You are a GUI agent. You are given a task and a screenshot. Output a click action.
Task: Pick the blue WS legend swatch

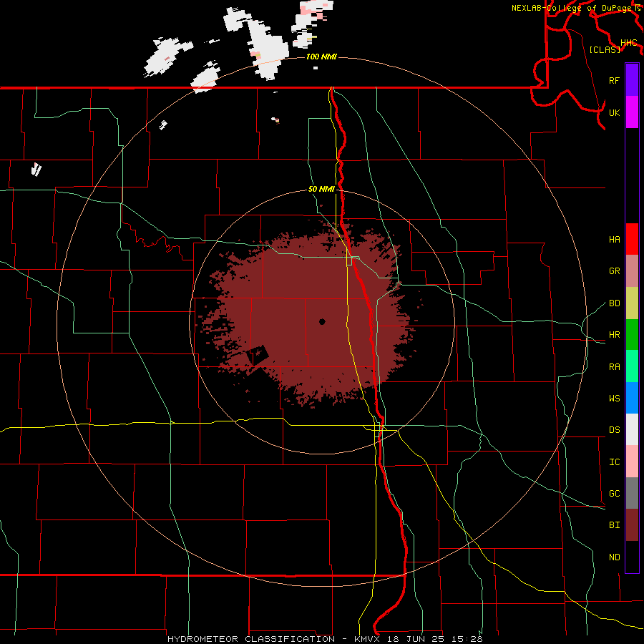coord(632,398)
